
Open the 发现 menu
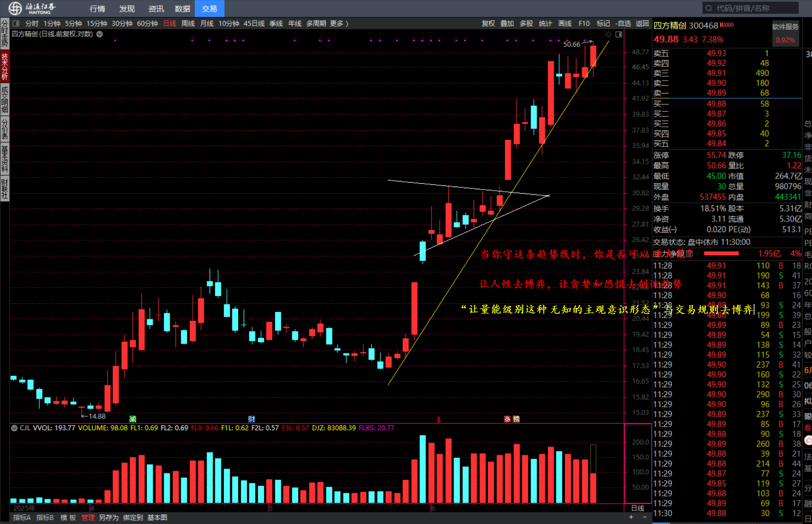click(127, 8)
